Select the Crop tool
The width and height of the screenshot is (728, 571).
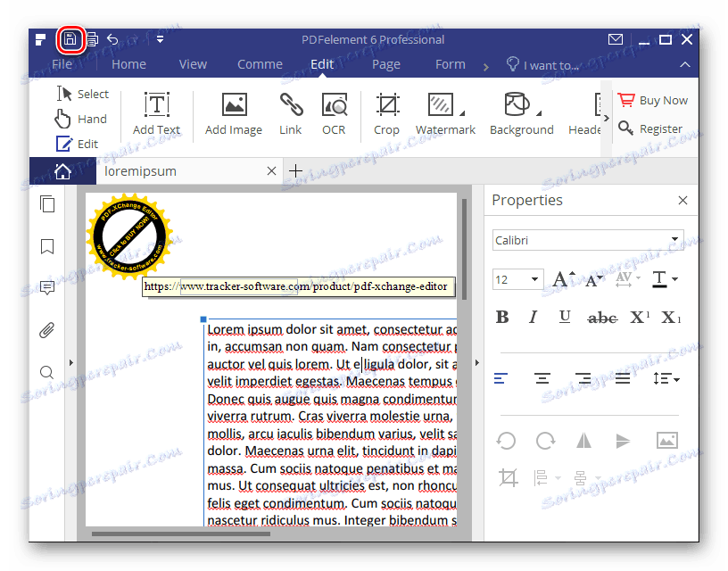[387, 113]
